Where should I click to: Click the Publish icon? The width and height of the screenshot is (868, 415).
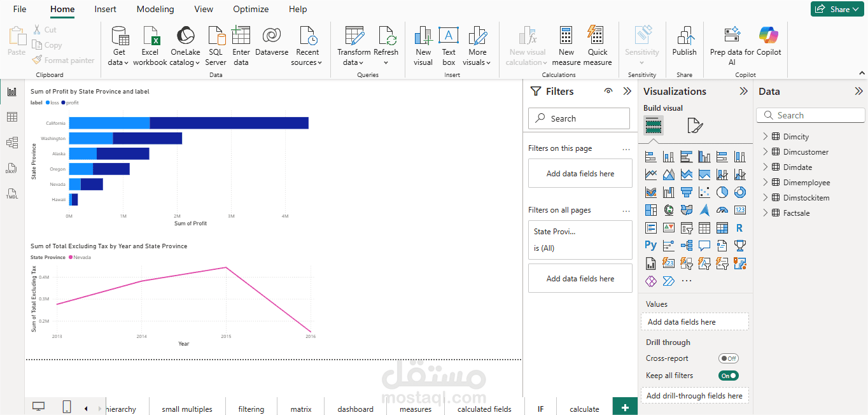[x=685, y=36]
